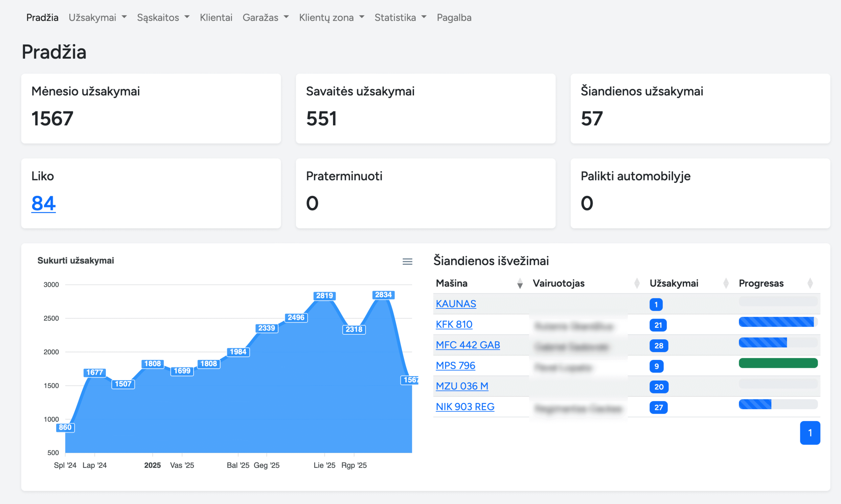The width and height of the screenshot is (841, 504).
Task: Open the KFK 810 vehicle link
Action: [x=454, y=324]
